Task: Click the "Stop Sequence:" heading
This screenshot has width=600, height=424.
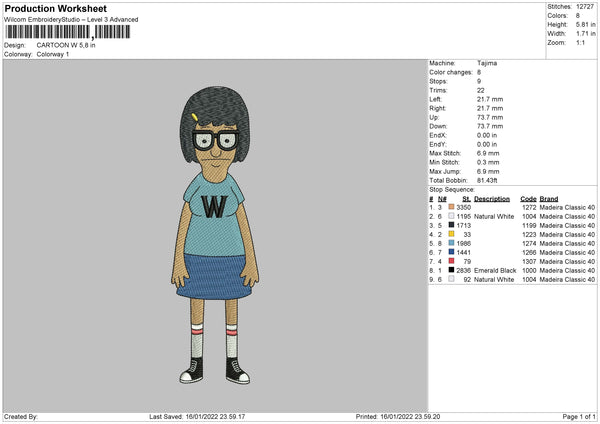Action: click(452, 189)
